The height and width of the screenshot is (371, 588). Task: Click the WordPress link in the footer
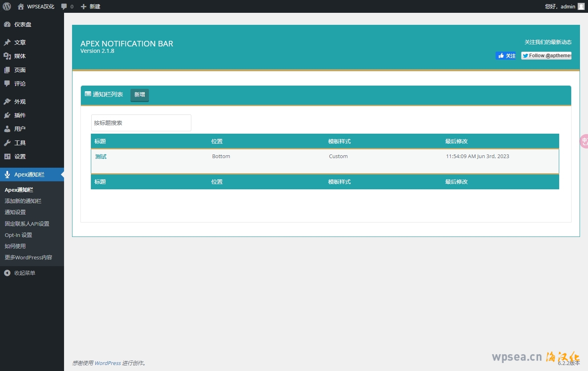pyautogui.click(x=108, y=363)
